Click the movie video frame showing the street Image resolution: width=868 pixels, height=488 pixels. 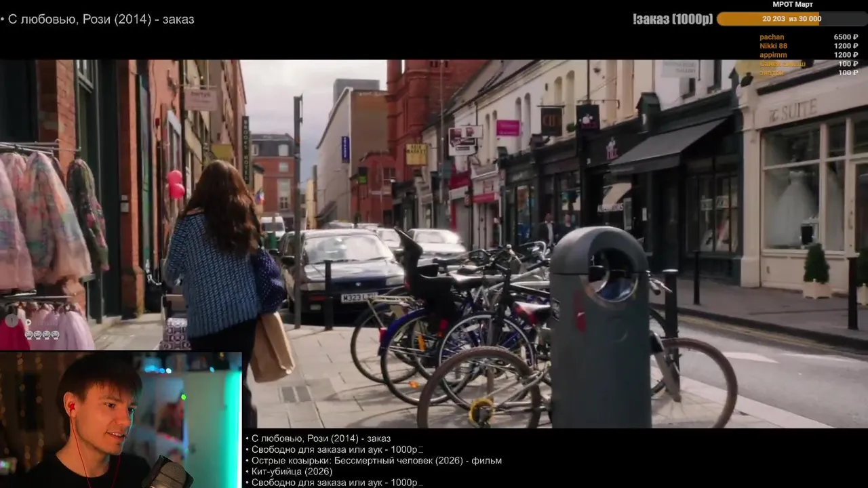pyautogui.click(x=434, y=244)
